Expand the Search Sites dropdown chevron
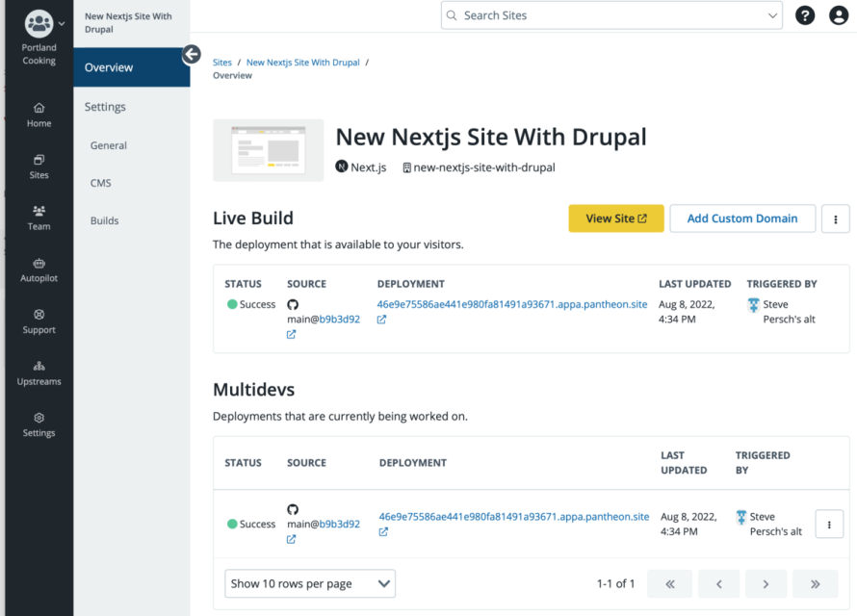This screenshot has width=857, height=616. [x=772, y=15]
